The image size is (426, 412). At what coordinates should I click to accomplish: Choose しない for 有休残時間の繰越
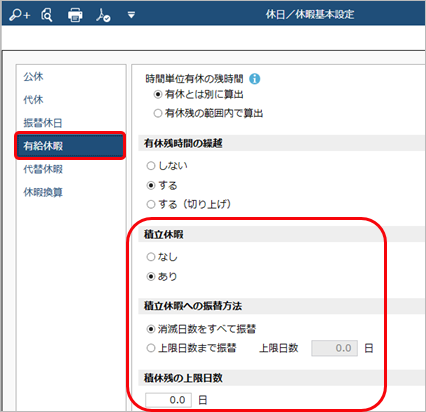click(x=151, y=166)
